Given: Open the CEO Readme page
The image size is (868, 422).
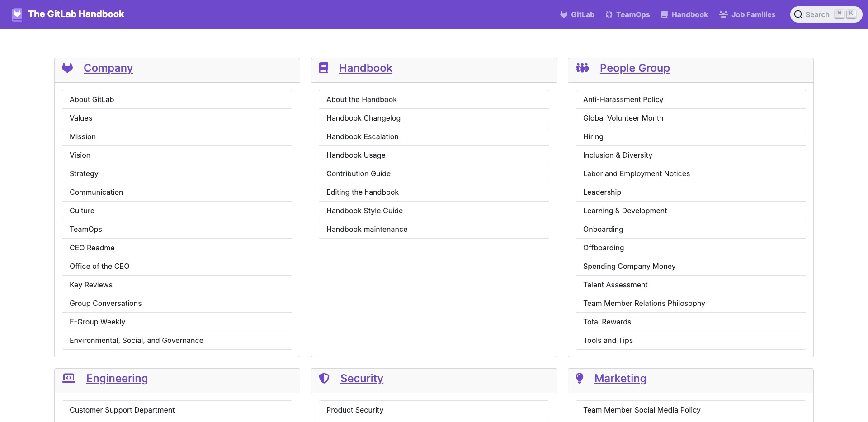Looking at the screenshot, I should click(92, 248).
